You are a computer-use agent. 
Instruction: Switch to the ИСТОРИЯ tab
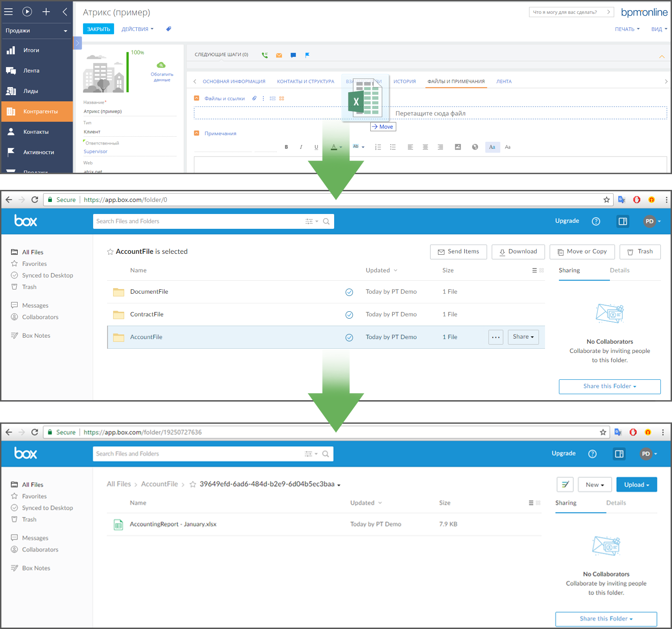click(405, 82)
